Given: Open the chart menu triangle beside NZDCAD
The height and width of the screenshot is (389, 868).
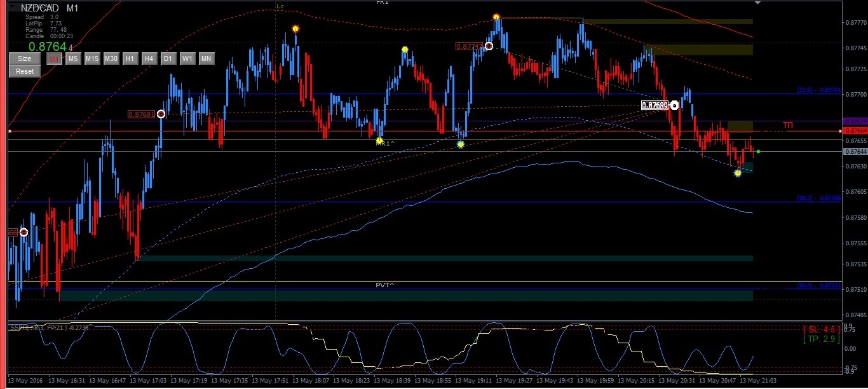Looking at the screenshot, I should coord(13,7).
